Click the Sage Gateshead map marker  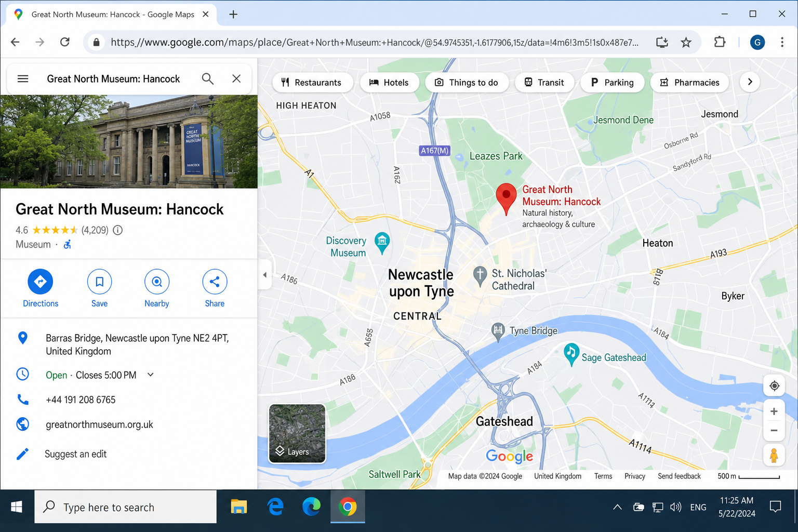(x=571, y=354)
